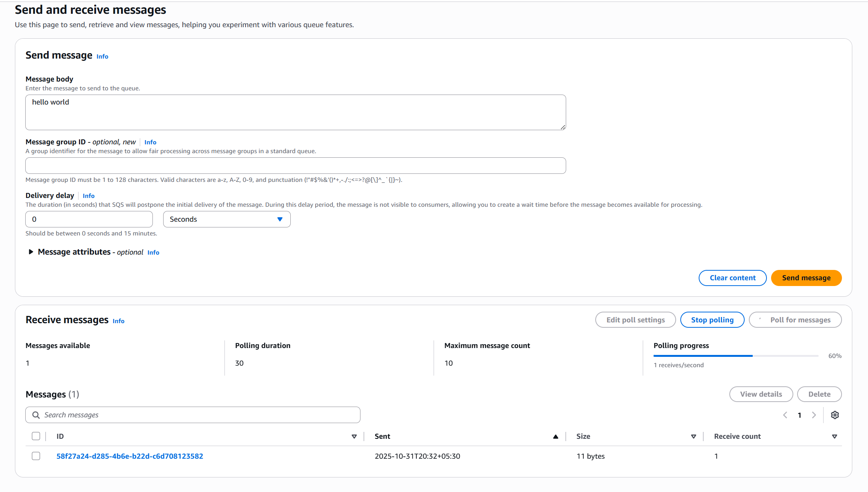This screenshot has width=868, height=492.
Task: Click the polling progress bar
Action: point(735,356)
